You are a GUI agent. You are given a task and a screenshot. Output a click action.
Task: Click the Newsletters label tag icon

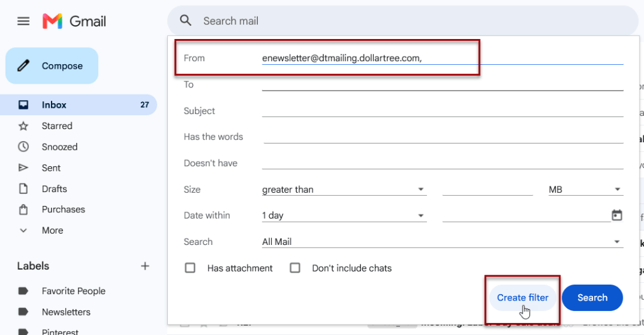[x=23, y=312]
